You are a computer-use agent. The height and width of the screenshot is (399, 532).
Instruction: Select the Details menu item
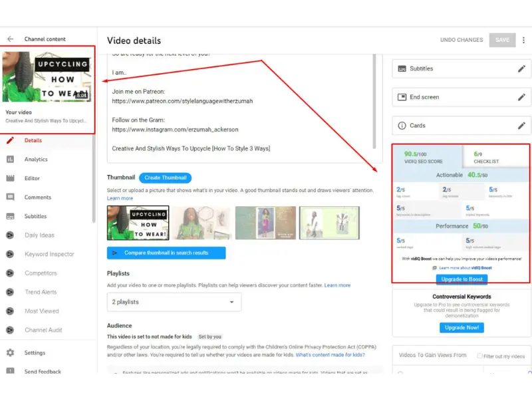click(33, 140)
